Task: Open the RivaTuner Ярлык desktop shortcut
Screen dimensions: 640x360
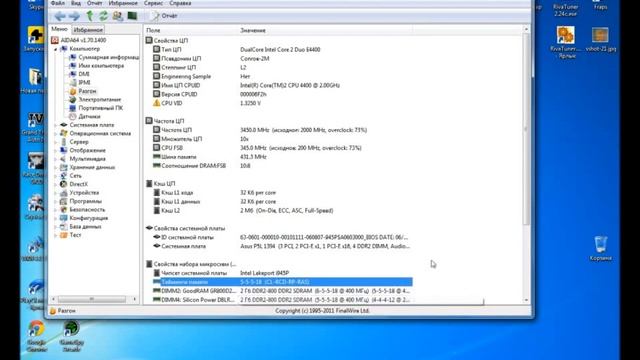Action: [565, 42]
